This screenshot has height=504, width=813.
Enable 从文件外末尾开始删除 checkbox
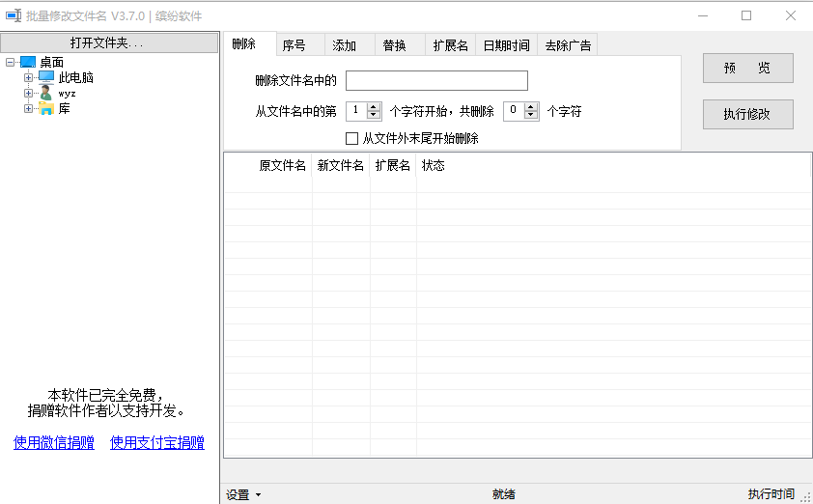click(351, 138)
